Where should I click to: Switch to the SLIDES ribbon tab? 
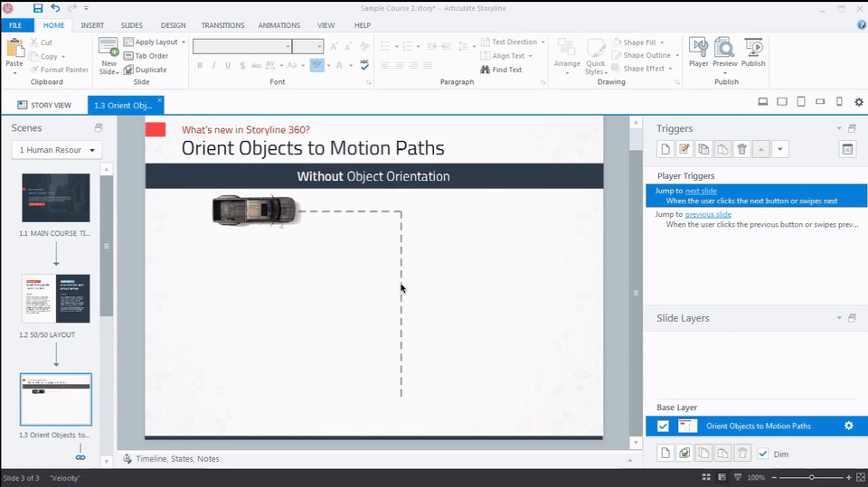click(132, 25)
